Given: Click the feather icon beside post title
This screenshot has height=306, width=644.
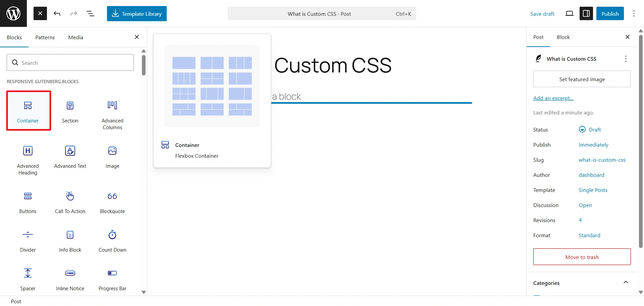Looking at the screenshot, I should click(x=538, y=59).
